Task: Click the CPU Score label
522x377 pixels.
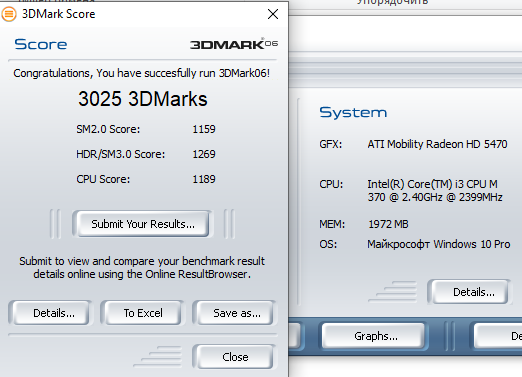Action: click(x=103, y=179)
